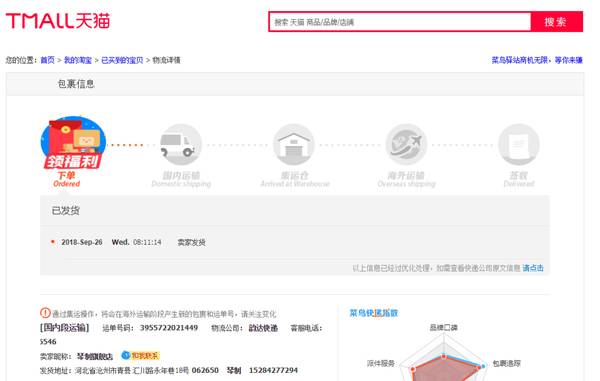Open the 菜鸟快递指数 link
The image size is (600, 381).
coord(374,313)
